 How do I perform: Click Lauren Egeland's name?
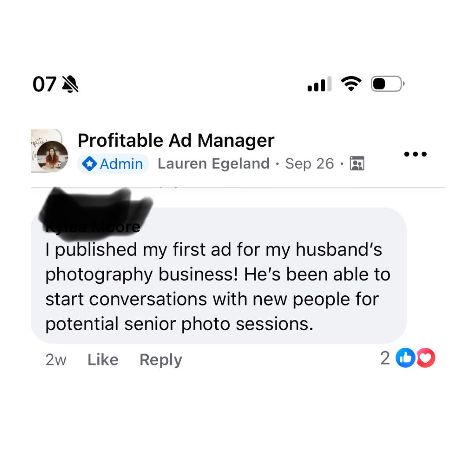coord(213,163)
